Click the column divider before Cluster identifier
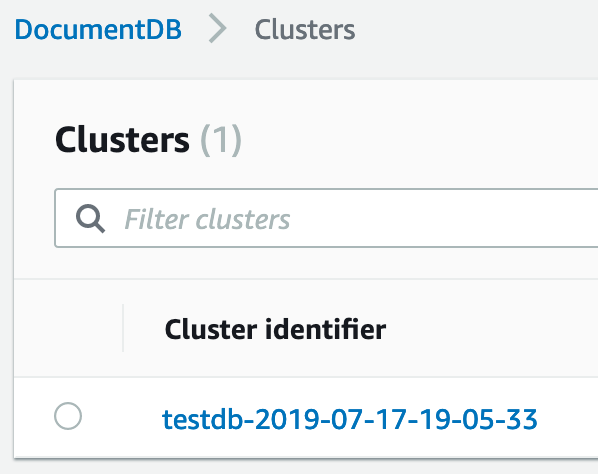Image resolution: width=598 pixels, height=474 pixels. [x=123, y=328]
